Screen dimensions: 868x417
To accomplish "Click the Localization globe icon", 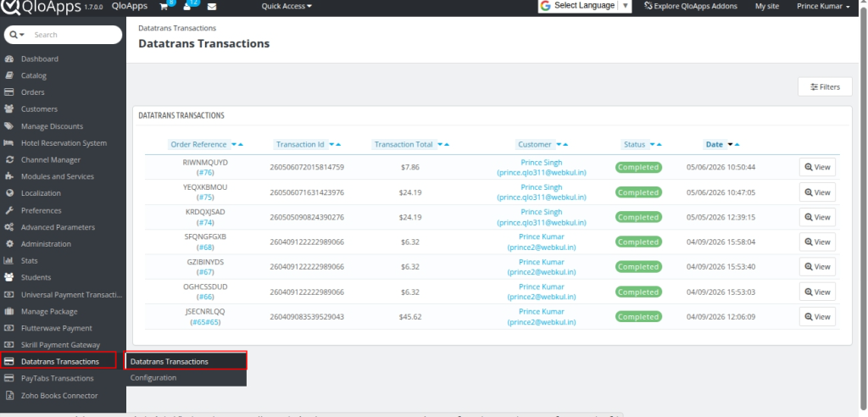I will [x=8, y=193].
